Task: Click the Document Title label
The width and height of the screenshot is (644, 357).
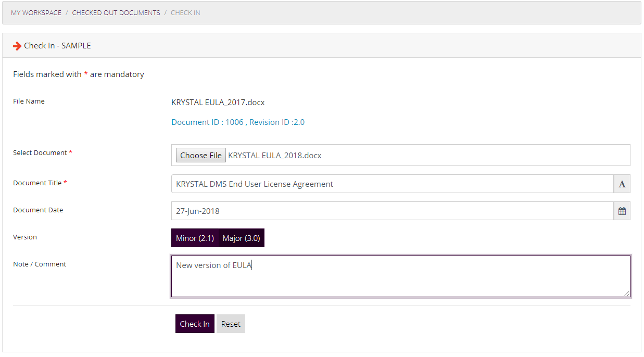Action: point(40,183)
